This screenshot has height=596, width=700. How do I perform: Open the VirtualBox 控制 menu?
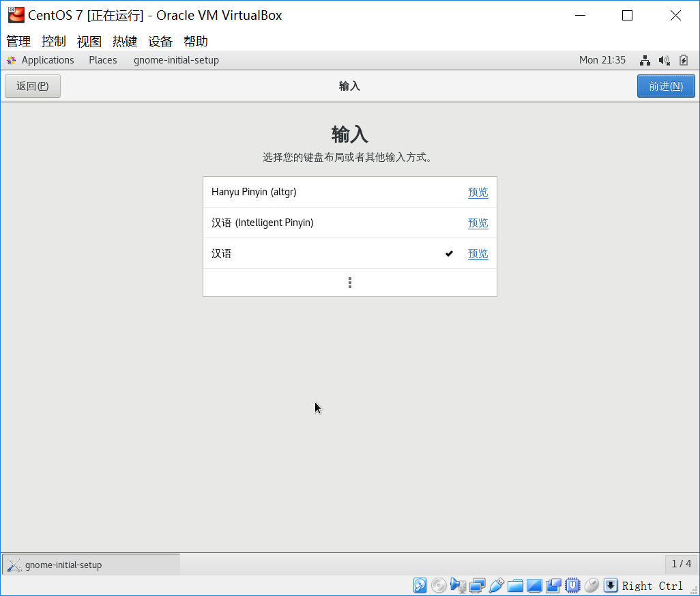pos(53,42)
